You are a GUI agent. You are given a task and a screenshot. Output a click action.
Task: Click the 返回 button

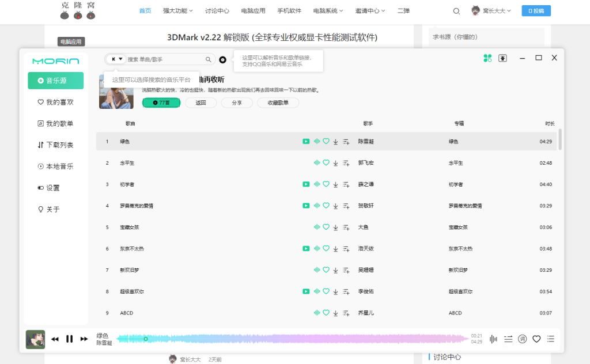201,103
